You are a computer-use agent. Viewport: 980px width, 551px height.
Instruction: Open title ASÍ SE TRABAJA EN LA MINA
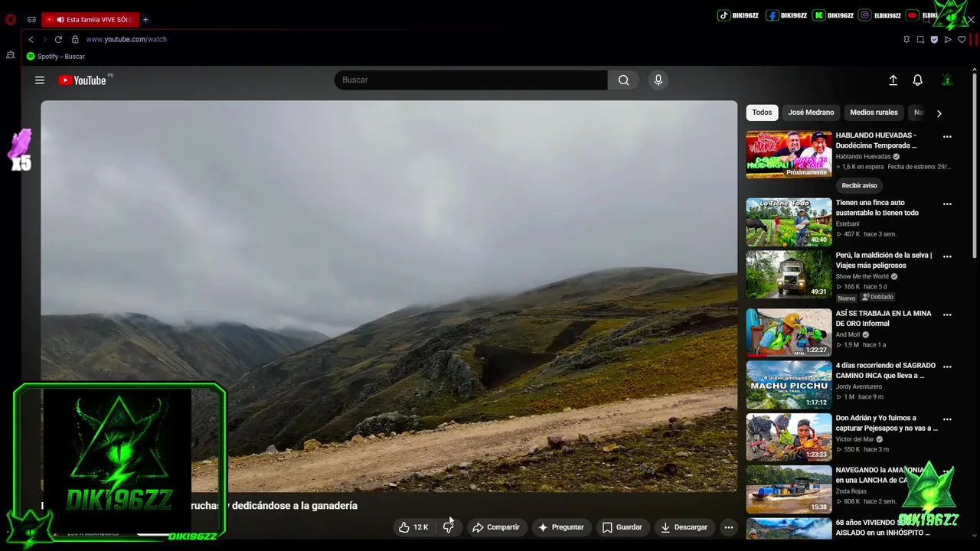[884, 318]
